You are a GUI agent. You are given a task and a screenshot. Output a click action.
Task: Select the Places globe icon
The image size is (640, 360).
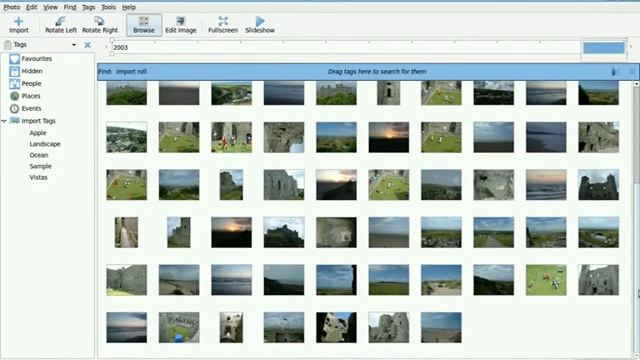[x=14, y=96]
